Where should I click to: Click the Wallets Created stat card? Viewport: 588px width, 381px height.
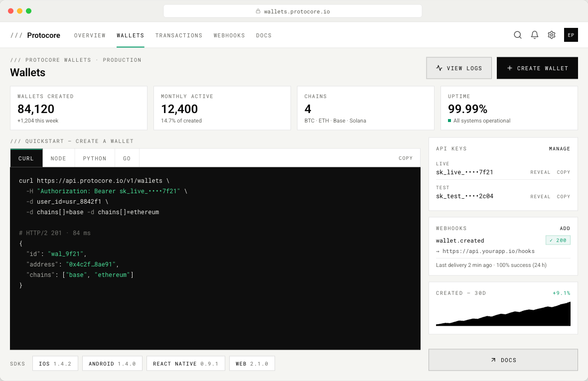coord(79,108)
